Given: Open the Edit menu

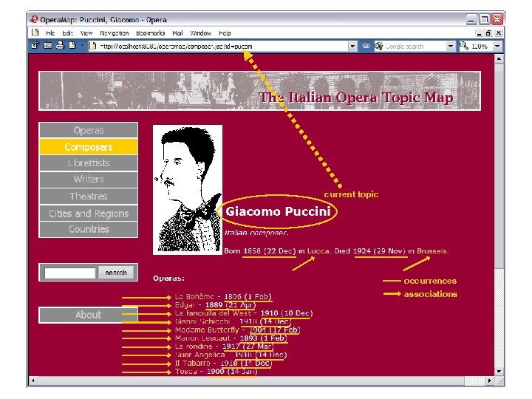Looking at the screenshot, I should coord(67,33).
